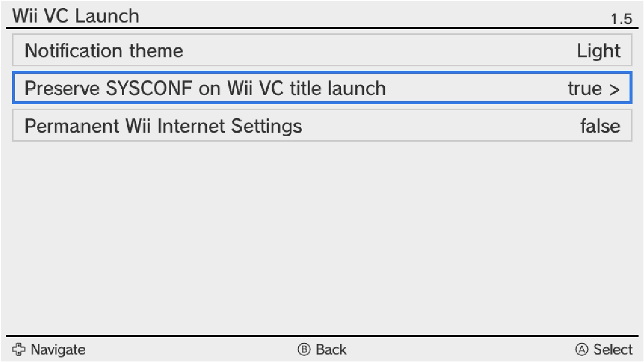Change the Light notification theme value

pos(598,51)
